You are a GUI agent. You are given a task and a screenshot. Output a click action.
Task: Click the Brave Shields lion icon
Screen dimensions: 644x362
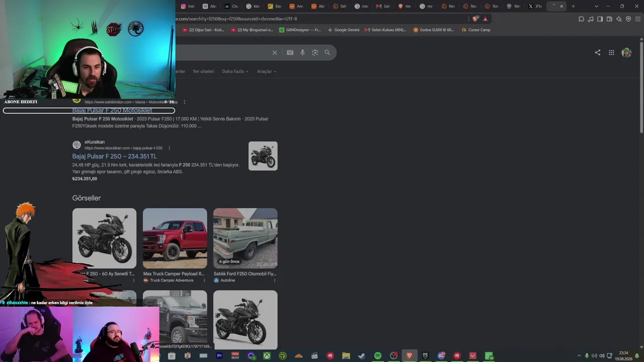[475, 19]
